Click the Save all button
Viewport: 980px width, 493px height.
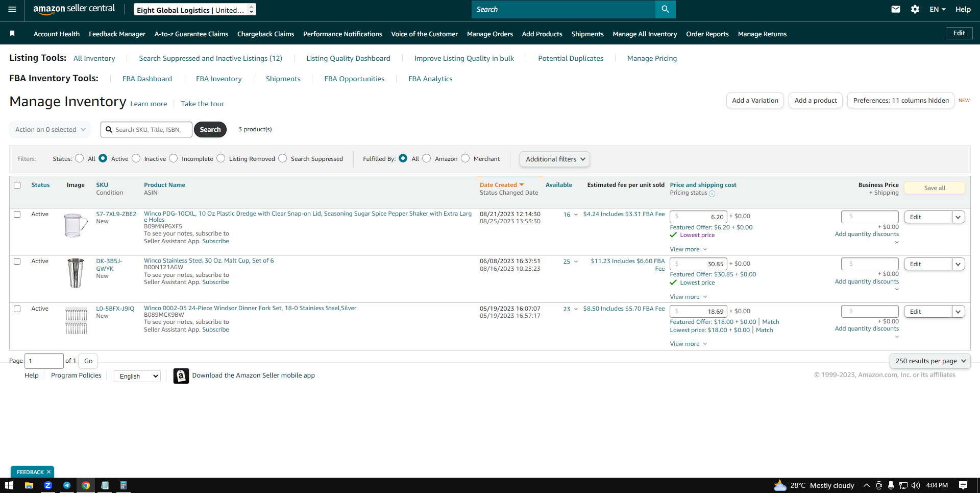935,188
